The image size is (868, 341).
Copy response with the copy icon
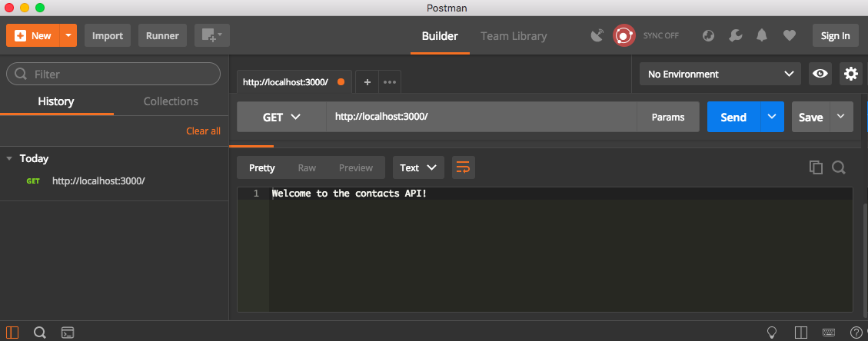[816, 167]
